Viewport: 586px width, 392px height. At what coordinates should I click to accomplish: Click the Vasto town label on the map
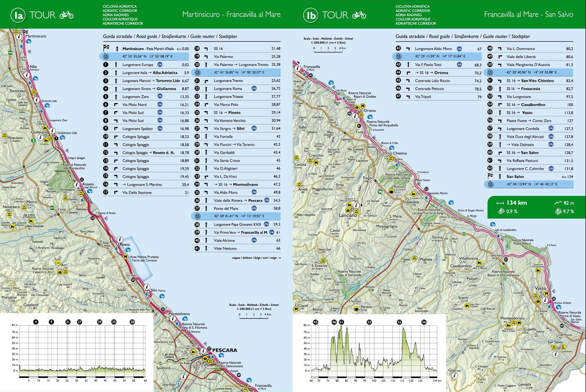pos(540,288)
